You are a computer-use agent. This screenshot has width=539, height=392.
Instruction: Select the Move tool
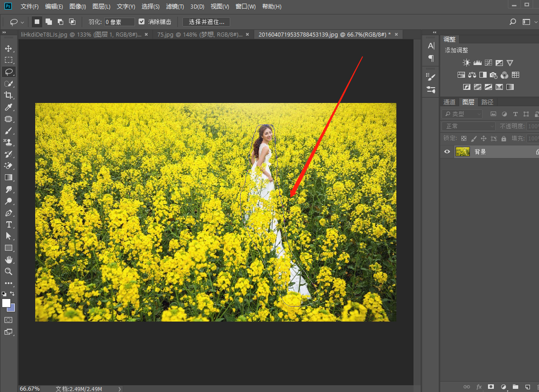[x=9, y=48]
